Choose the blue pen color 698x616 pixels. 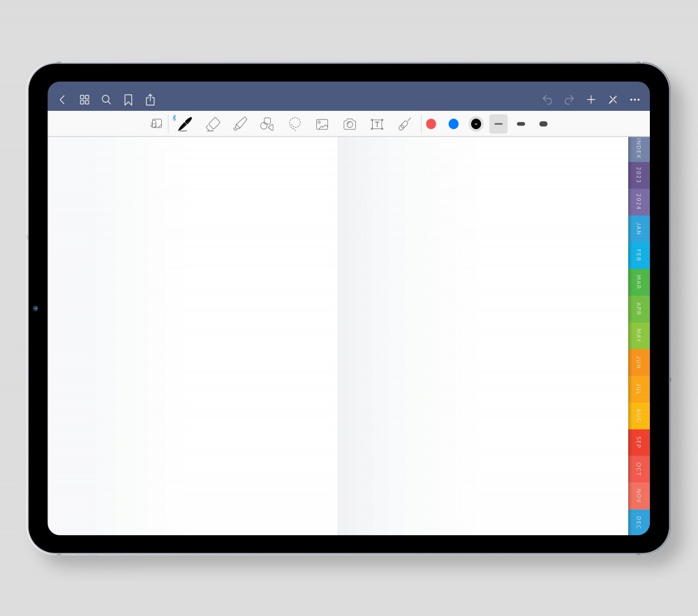[x=454, y=124]
